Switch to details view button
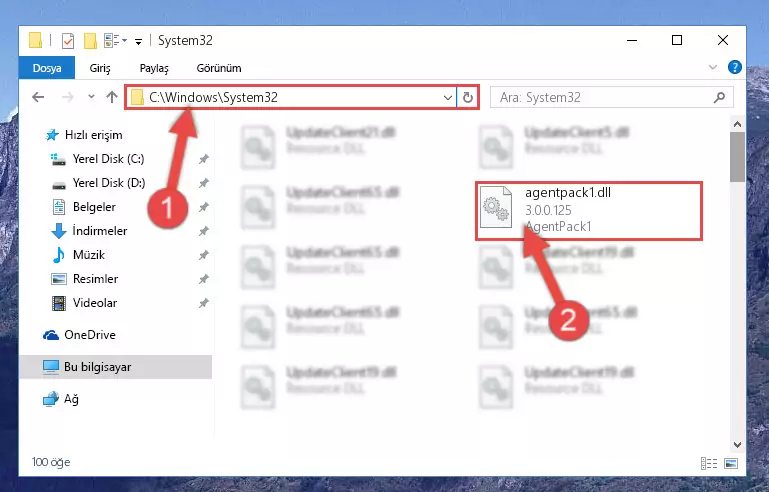The width and height of the screenshot is (769, 492). pyautogui.click(x=709, y=463)
